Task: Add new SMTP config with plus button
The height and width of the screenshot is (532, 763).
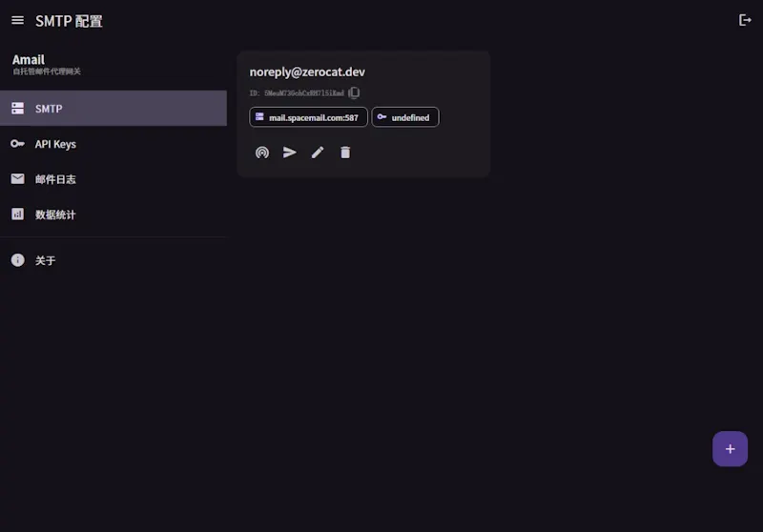Action: 730,449
